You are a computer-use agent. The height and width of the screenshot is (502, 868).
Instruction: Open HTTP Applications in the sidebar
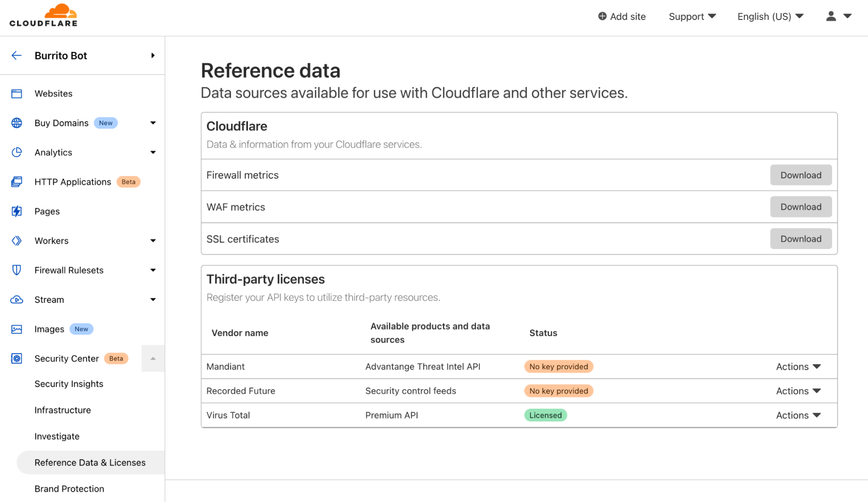click(x=73, y=182)
